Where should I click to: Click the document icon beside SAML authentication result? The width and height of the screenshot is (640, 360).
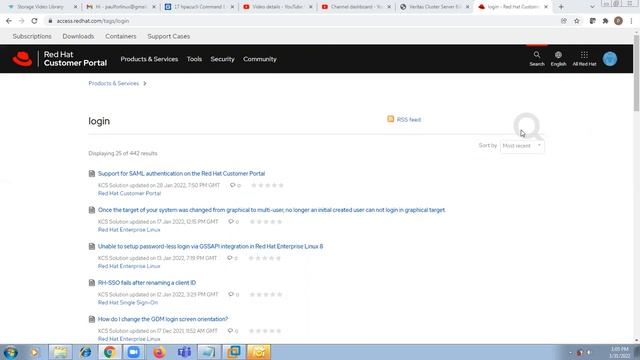click(92, 173)
